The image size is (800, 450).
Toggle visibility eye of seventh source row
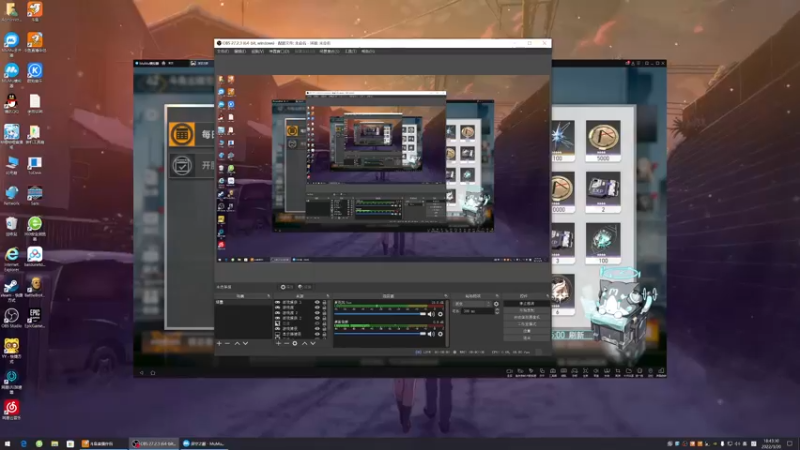coord(317,334)
